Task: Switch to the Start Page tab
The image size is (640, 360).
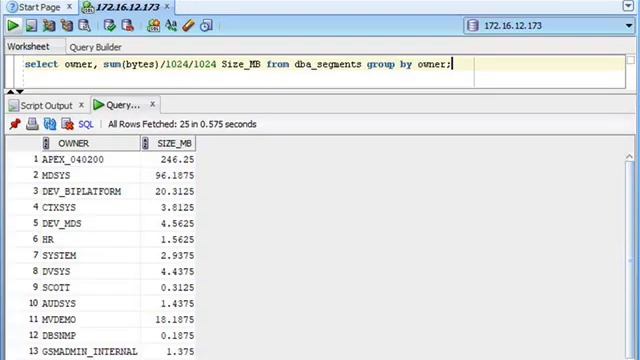Action: pos(40,7)
